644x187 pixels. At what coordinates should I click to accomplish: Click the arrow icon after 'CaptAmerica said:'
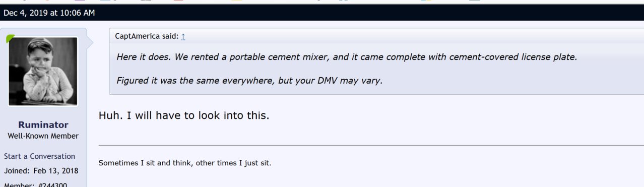click(x=183, y=36)
